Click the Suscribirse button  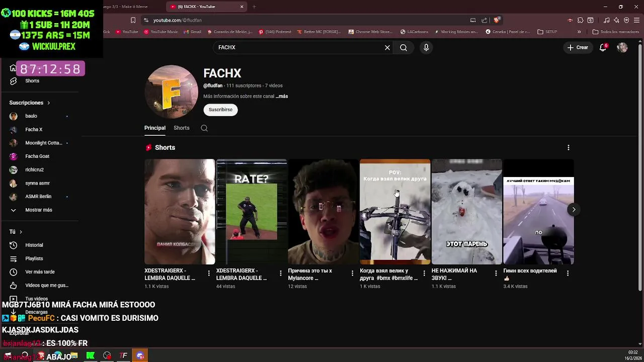[220, 110]
